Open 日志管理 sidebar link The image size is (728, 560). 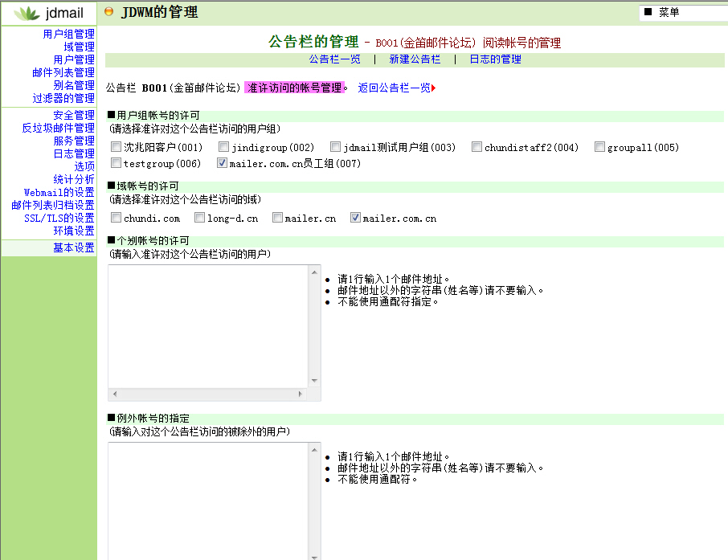coord(74,153)
